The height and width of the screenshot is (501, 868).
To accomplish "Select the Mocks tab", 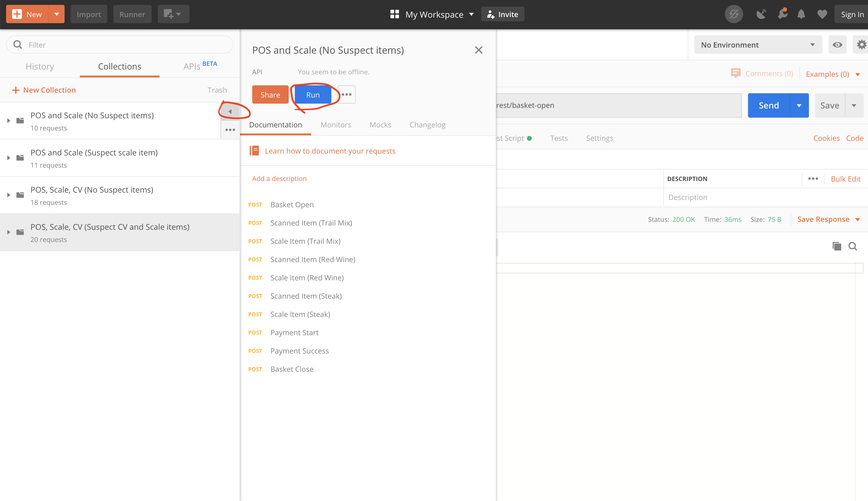I will pos(380,125).
